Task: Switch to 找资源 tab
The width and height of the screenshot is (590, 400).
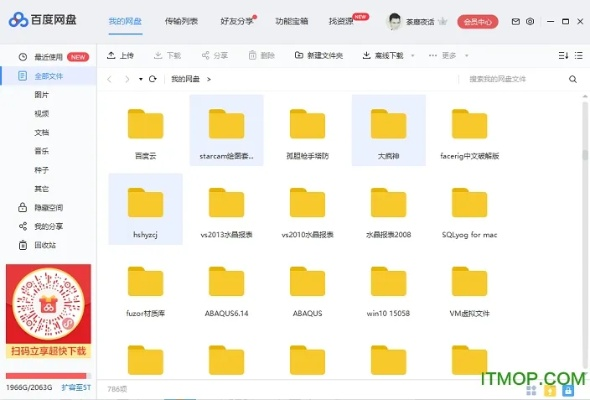Action: coord(341,21)
